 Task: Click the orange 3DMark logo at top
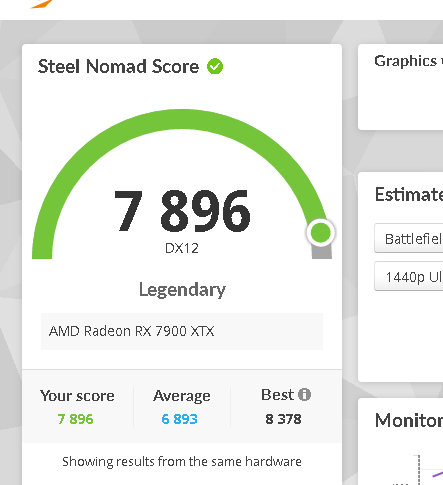pos(41,4)
